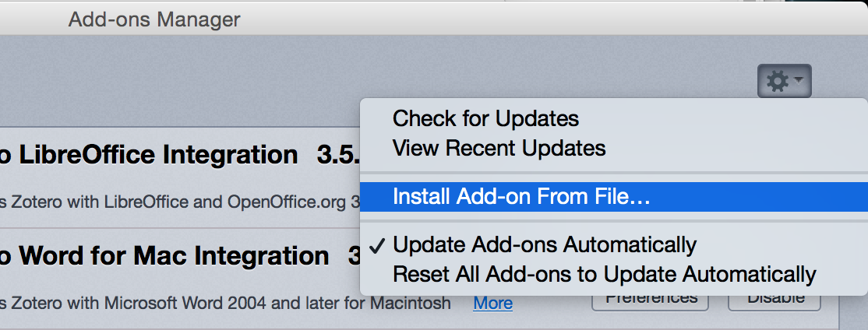868x330 pixels.
Task: Click the checkmark next to Update Add-ons Automatically
Action: point(377,245)
